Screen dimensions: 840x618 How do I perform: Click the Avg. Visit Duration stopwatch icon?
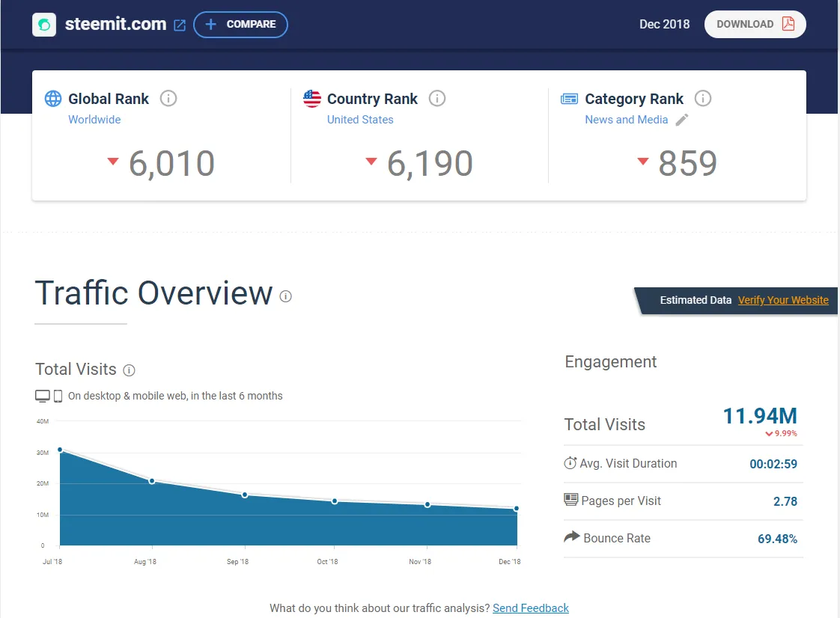570,462
